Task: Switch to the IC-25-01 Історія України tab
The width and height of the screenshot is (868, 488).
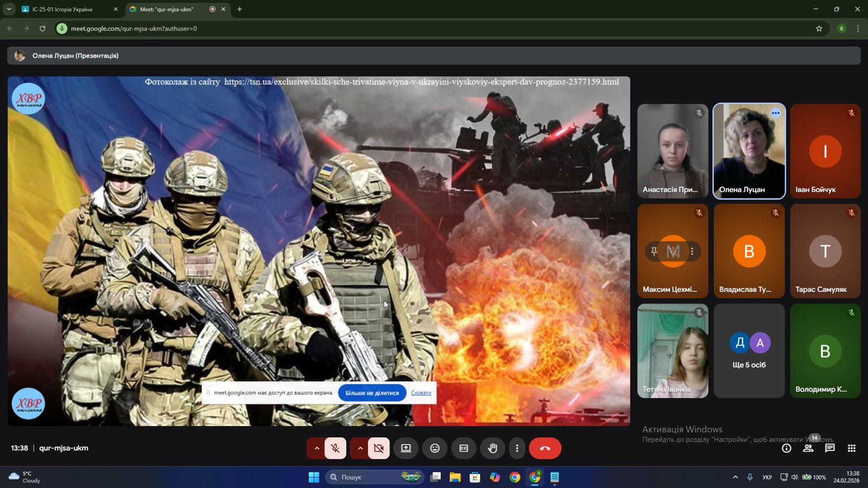Action: click(62, 9)
